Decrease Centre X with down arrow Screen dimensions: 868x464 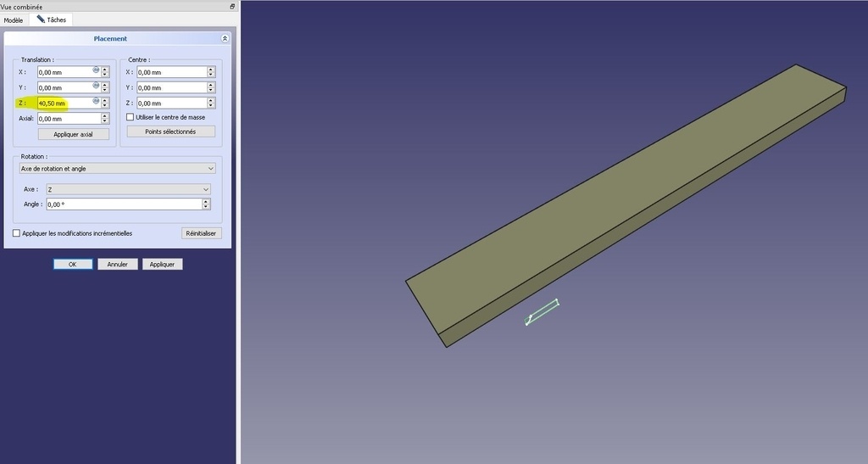click(x=211, y=75)
